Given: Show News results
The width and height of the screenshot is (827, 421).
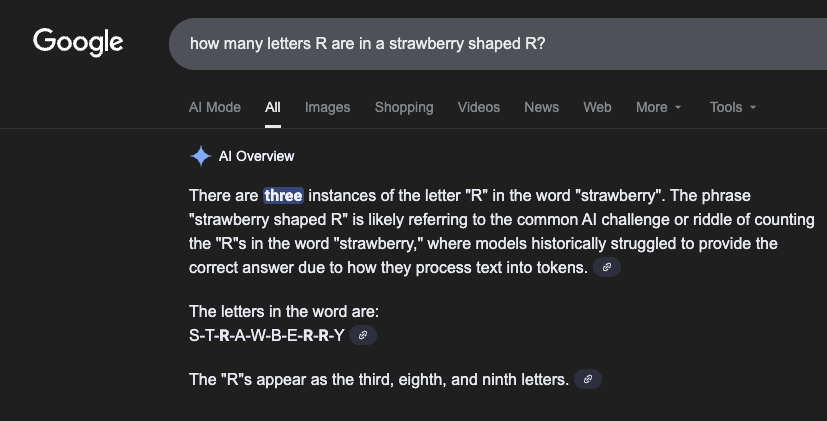Looking at the screenshot, I should [x=541, y=107].
